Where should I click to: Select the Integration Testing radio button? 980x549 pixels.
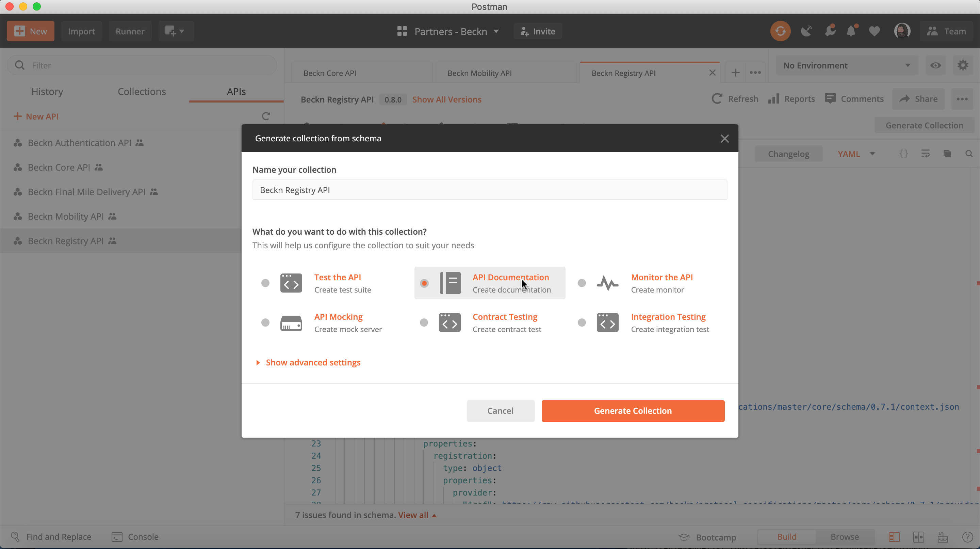pyautogui.click(x=582, y=323)
